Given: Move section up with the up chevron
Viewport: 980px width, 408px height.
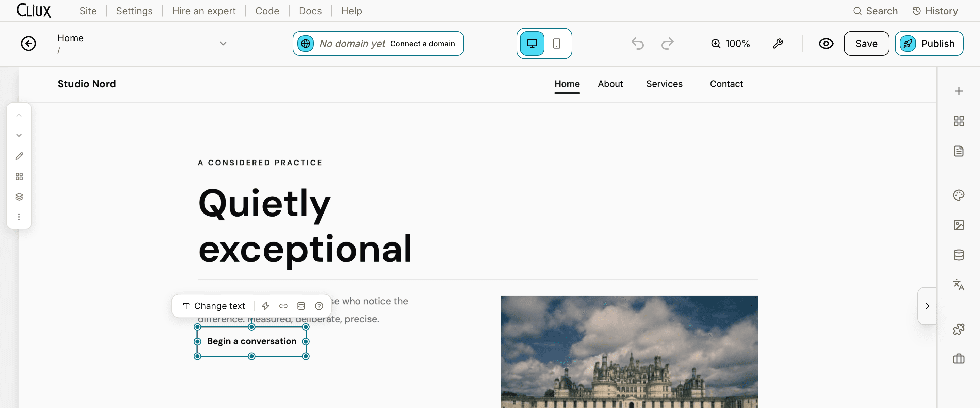Looking at the screenshot, I should pos(19,115).
